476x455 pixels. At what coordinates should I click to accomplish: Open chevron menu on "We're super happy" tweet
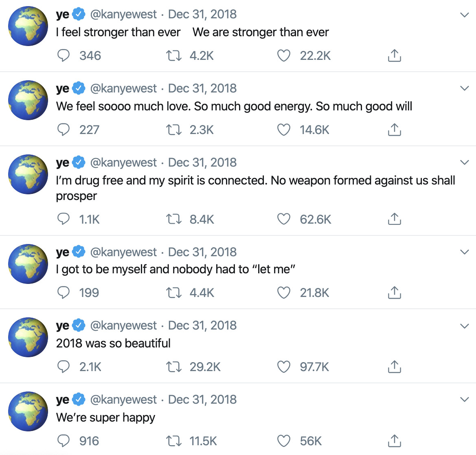[464, 399]
